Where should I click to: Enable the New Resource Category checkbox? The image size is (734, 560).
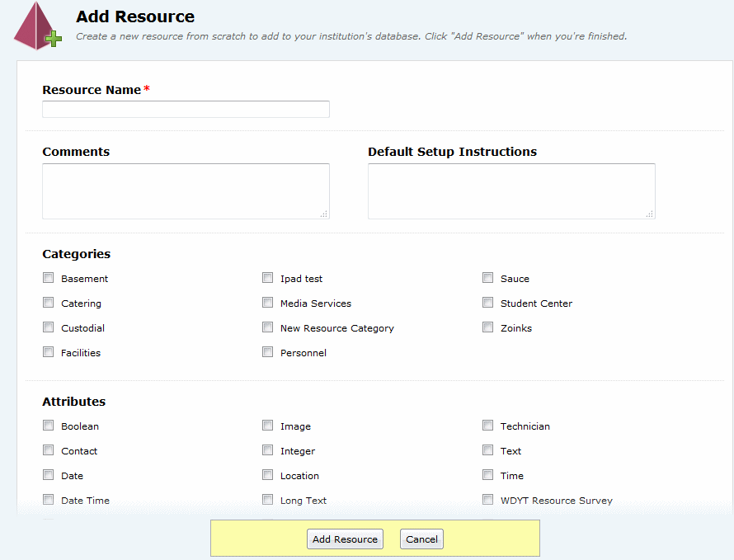point(268,327)
